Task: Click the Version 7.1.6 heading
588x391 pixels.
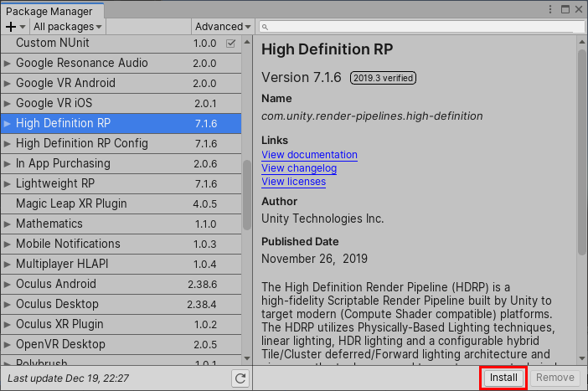Action: coord(302,78)
